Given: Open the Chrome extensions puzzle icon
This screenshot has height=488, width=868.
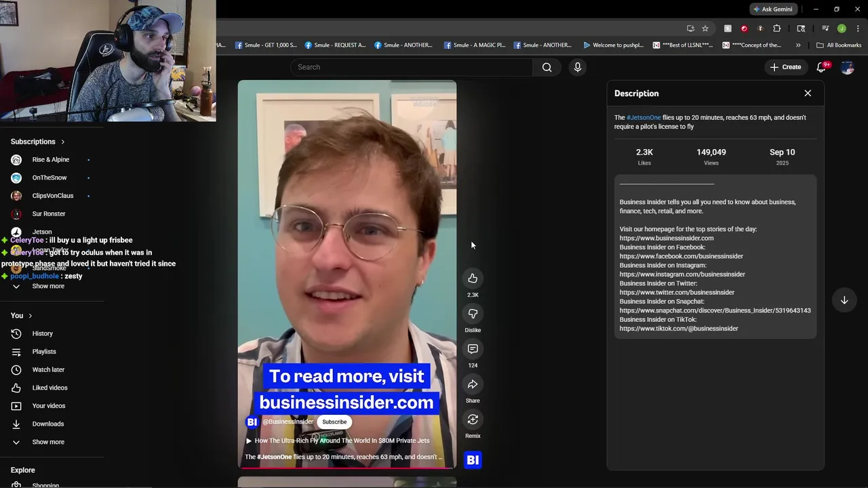Looking at the screenshot, I should point(777,28).
